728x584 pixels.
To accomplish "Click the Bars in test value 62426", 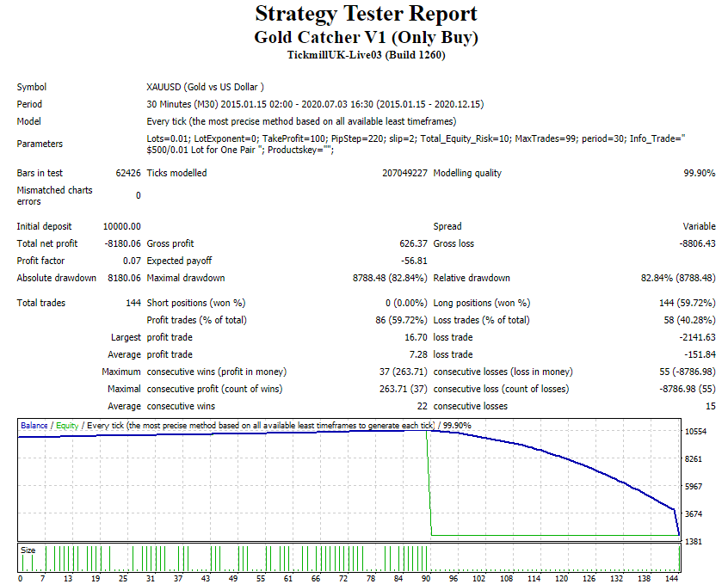I will 128,173.
